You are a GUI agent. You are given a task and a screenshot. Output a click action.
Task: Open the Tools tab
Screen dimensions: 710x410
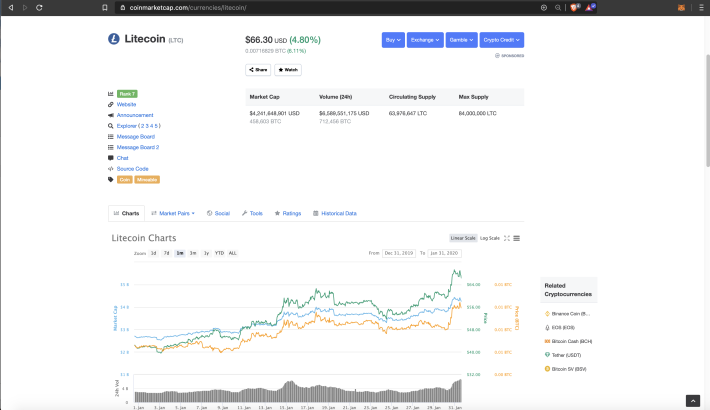coord(252,213)
